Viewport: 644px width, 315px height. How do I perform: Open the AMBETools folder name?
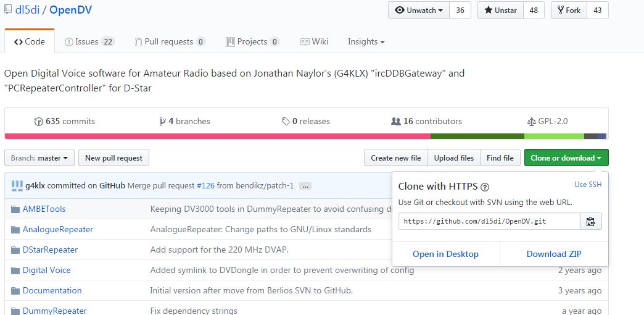point(44,209)
